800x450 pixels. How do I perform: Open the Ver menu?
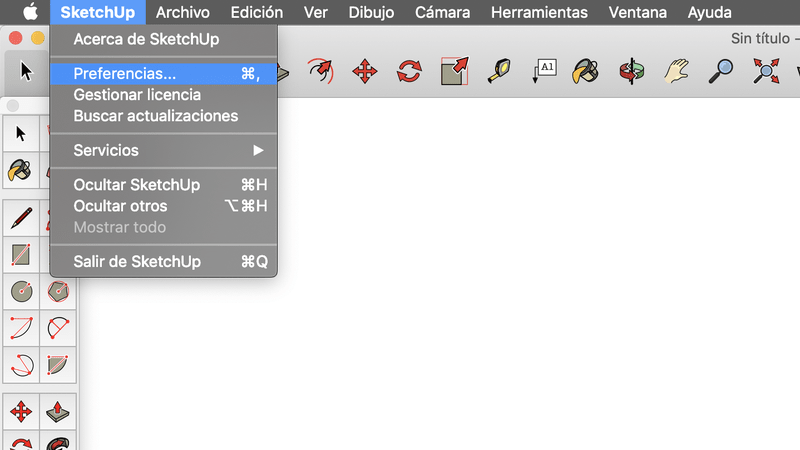click(x=316, y=12)
